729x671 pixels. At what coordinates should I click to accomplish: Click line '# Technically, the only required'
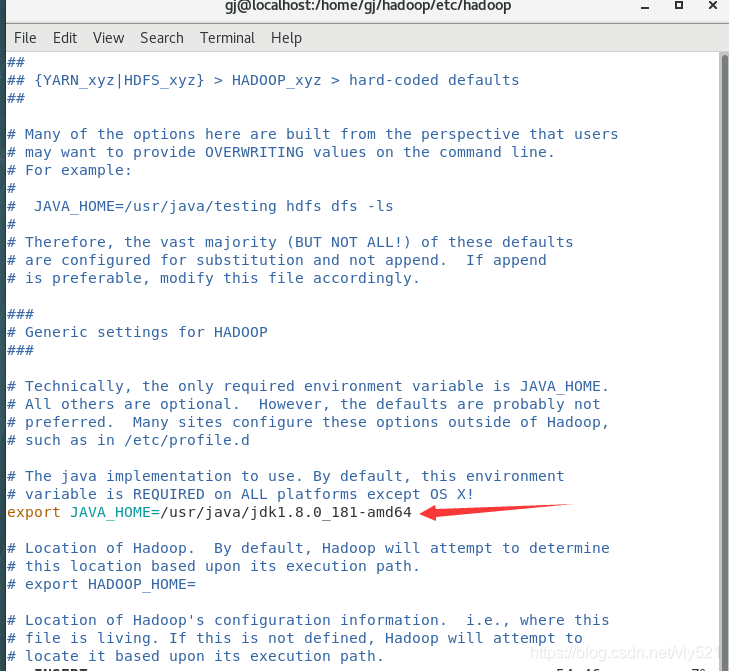click(308, 386)
